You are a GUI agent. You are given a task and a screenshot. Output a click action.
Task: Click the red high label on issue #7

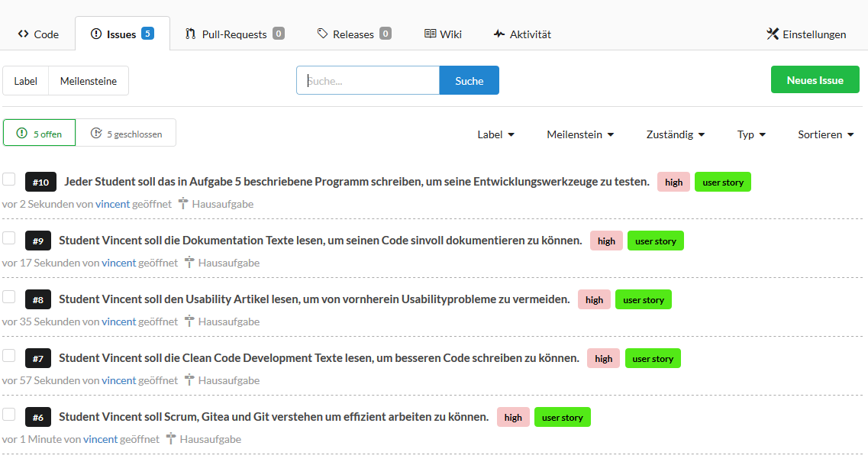[603, 358]
